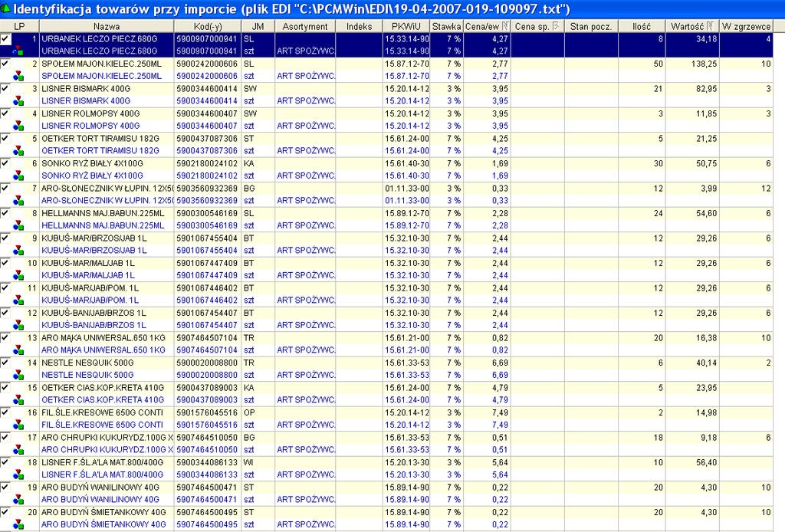785x532 pixels.
Task: Toggle the checkbox for row 5 OETKER TORT TIRAMISU
Action: click(5, 138)
